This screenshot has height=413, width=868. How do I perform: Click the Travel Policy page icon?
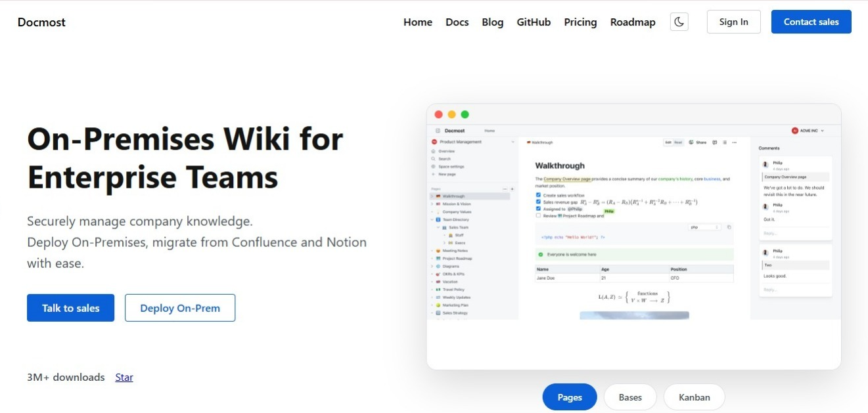(x=438, y=290)
